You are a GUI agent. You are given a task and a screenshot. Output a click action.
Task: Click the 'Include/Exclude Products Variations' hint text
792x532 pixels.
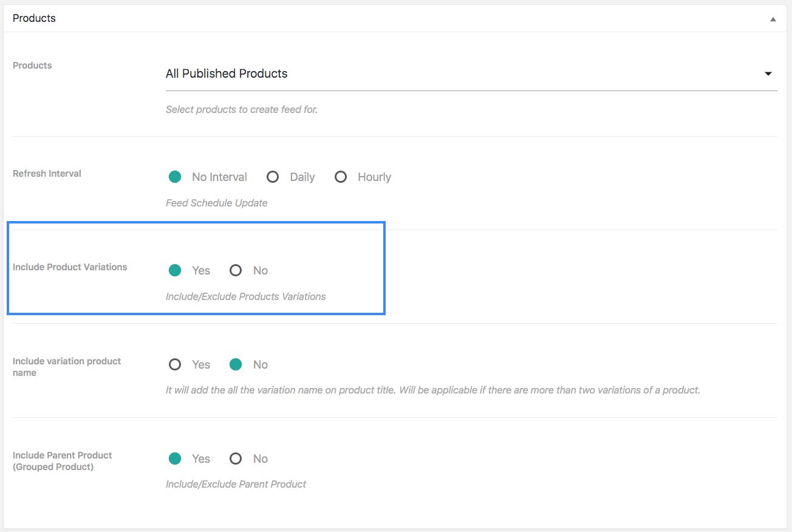pos(246,296)
